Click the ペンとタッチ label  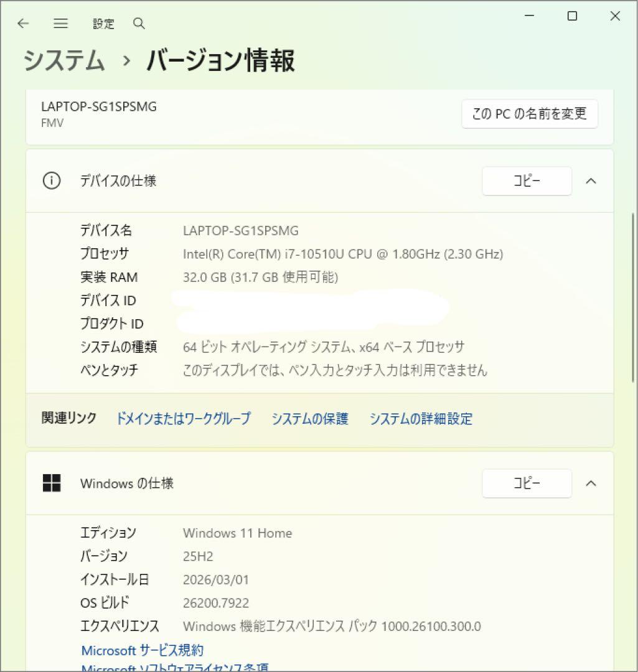(x=110, y=370)
